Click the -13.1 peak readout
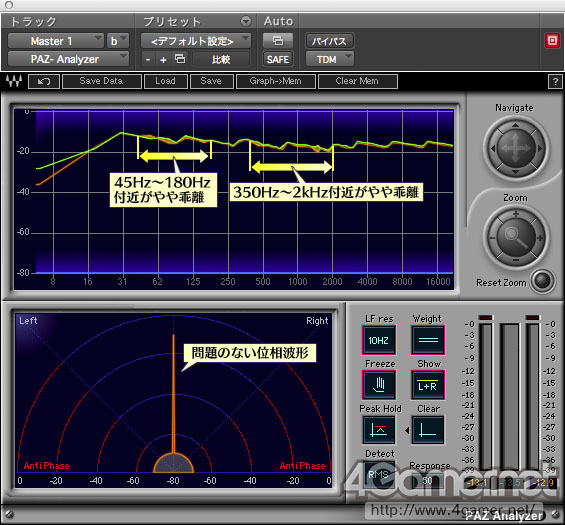Screen dimensions: 565x525 477,483
